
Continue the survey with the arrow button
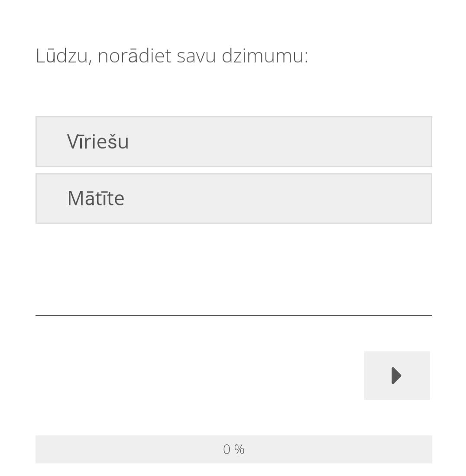click(x=397, y=376)
